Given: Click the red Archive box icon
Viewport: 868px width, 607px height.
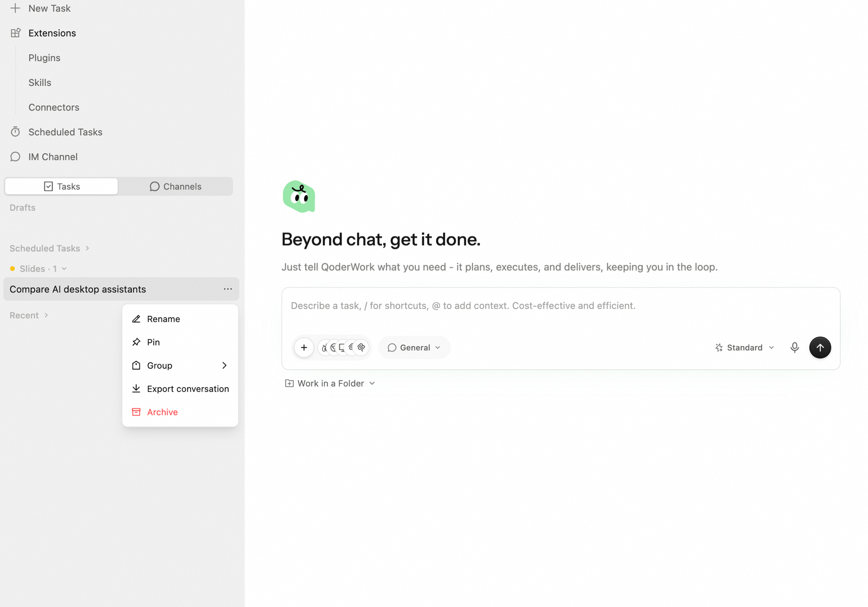Looking at the screenshot, I should click(136, 412).
